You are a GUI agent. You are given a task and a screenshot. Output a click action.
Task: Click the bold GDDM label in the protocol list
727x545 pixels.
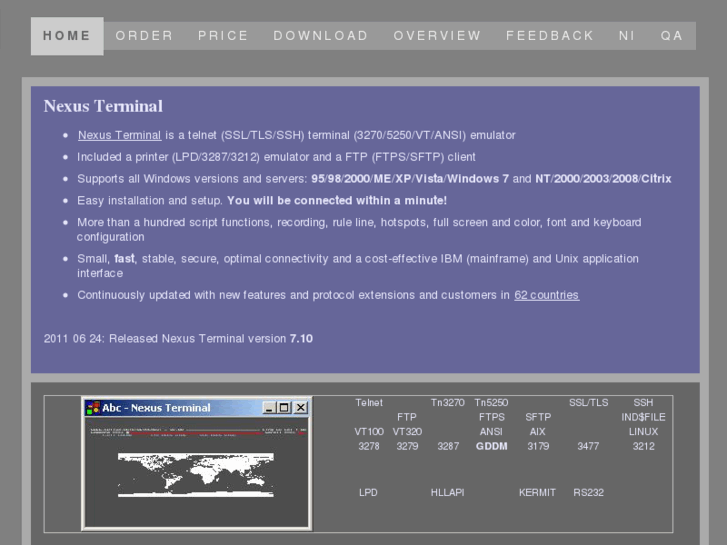pos(491,447)
